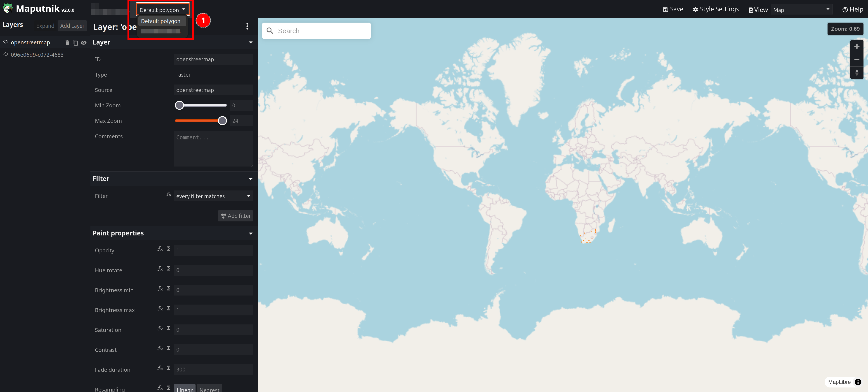
Task: Select Nearest resampling option
Action: [x=209, y=389]
